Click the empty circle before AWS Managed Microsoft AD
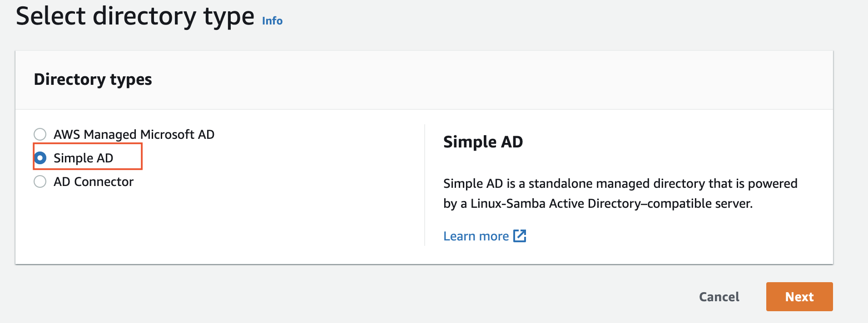This screenshot has height=323, width=868. click(40, 134)
